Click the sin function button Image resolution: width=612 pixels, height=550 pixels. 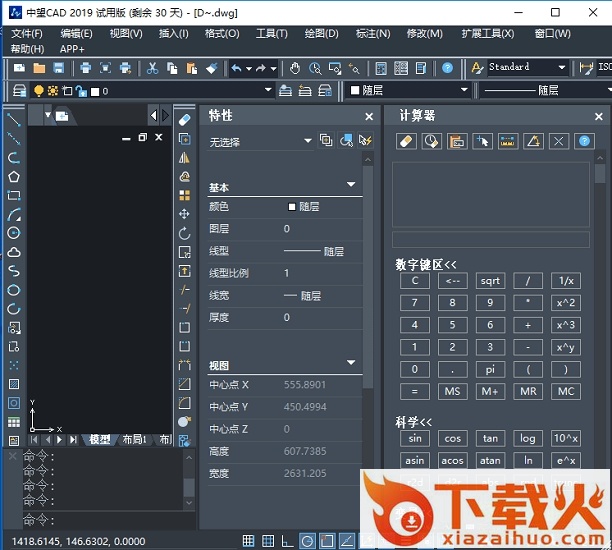pyautogui.click(x=415, y=438)
